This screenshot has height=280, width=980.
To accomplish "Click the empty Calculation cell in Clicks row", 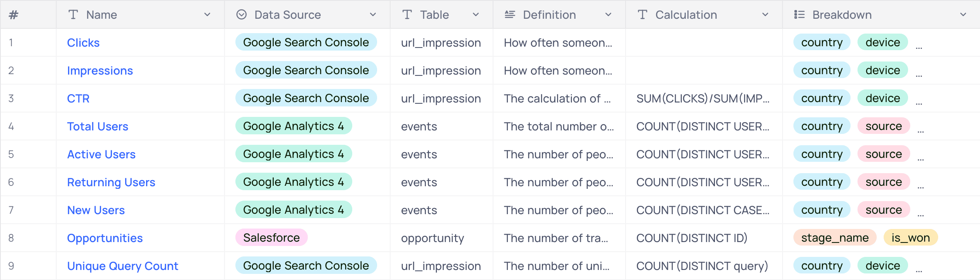I will 704,43.
